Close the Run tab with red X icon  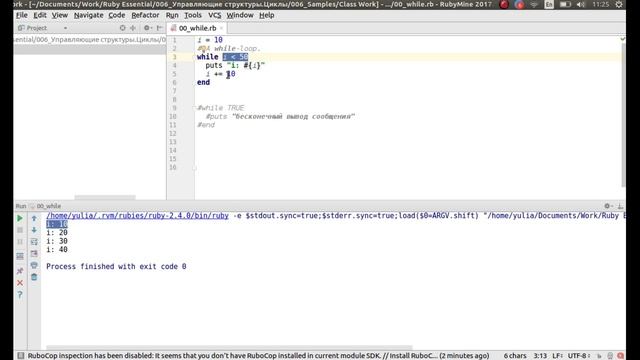[20, 283]
